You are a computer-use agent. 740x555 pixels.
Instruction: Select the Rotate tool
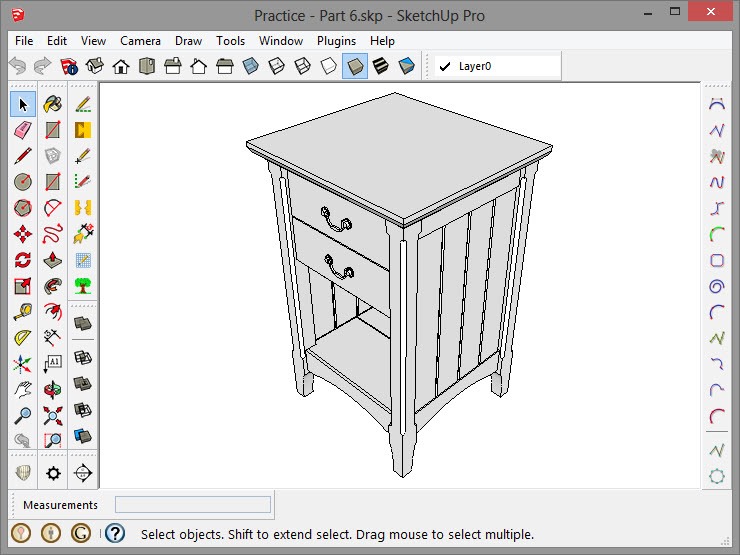23,260
